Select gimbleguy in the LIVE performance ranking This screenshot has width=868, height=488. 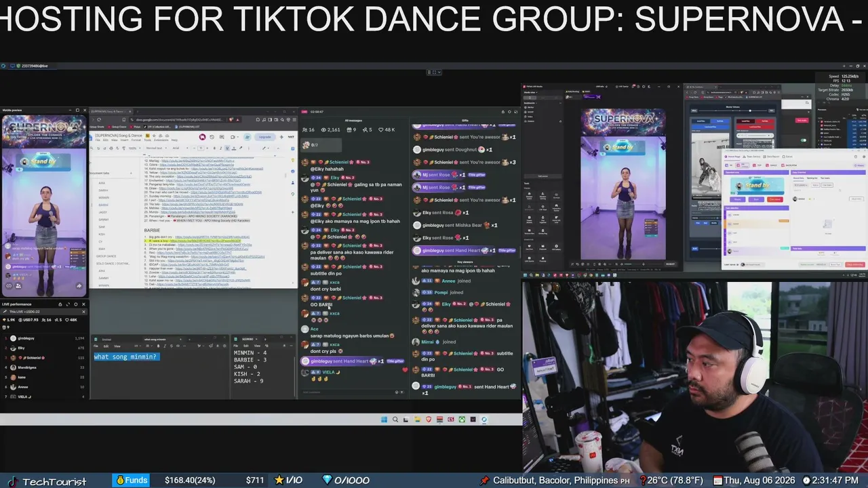pos(45,338)
